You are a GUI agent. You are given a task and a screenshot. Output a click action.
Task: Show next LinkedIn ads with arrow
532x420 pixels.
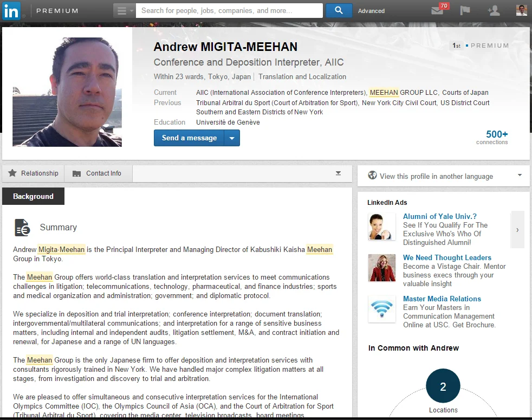pyautogui.click(x=517, y=230)
